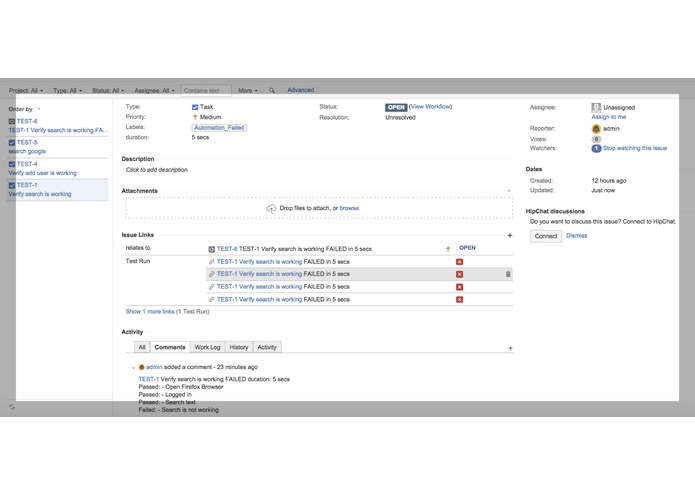Switch to the Comments tab
Screen dimensions: 695x494
coord(170,347)
